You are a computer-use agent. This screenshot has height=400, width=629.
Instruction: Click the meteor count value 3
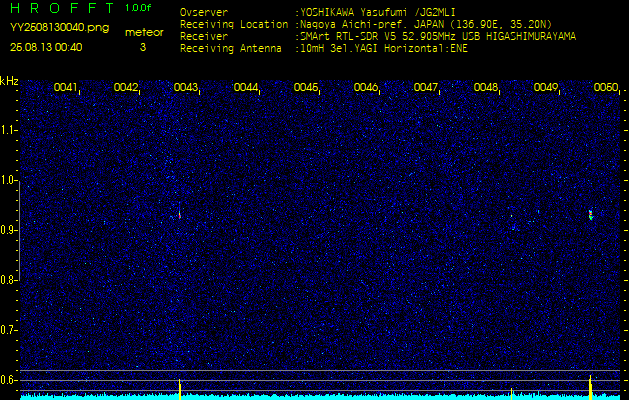point(143,47)
